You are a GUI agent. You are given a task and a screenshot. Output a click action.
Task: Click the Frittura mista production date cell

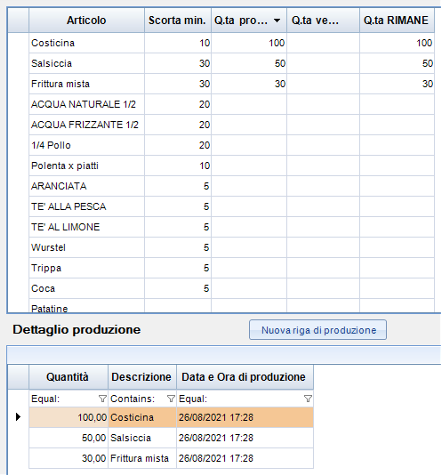click(245, 458)
